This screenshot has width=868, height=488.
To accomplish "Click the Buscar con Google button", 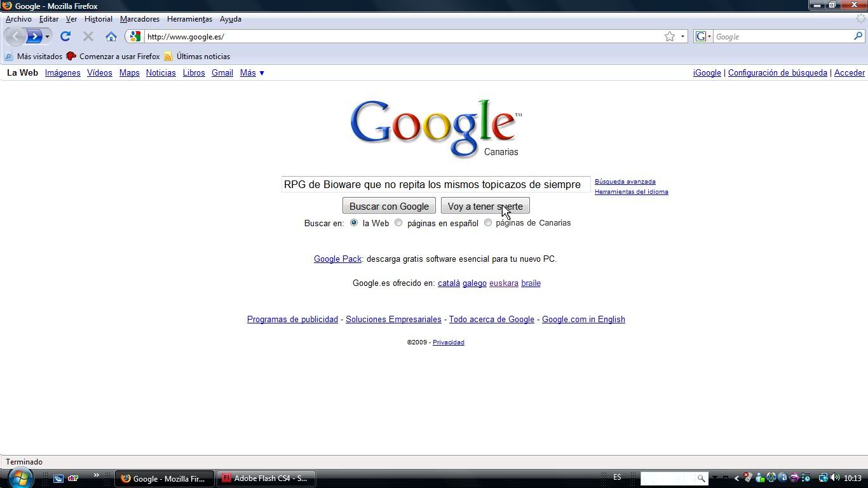I will [389, 206].
